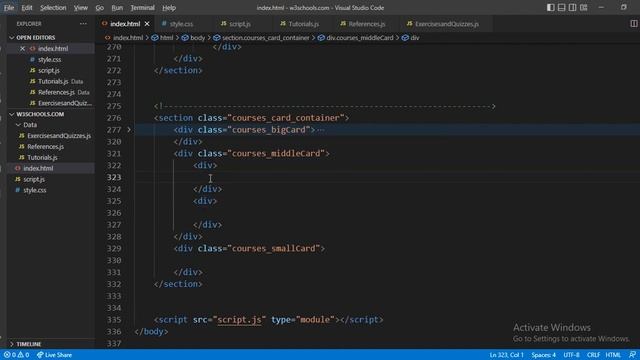Click Live Share status bar button
The image size is (640, 360).
click(x=54, y=355)
